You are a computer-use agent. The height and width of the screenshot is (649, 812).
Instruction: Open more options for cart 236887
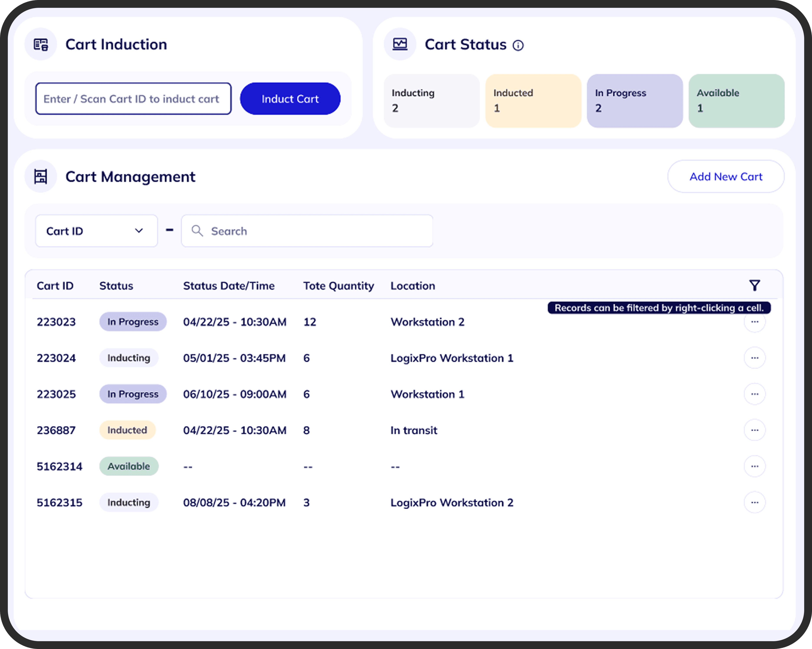click(754, 430)
